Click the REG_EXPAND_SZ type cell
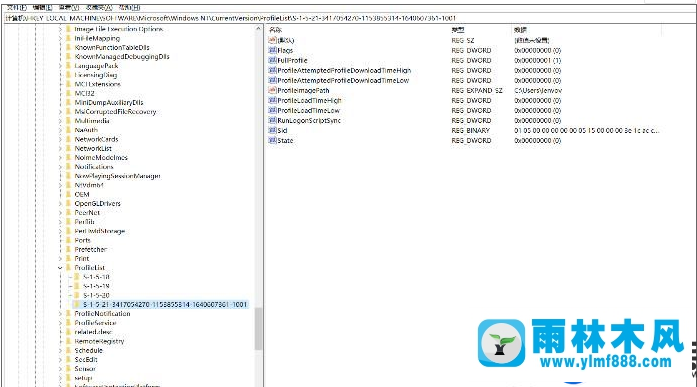The width and height of the screenshot is (697, 387). (477, 90)
